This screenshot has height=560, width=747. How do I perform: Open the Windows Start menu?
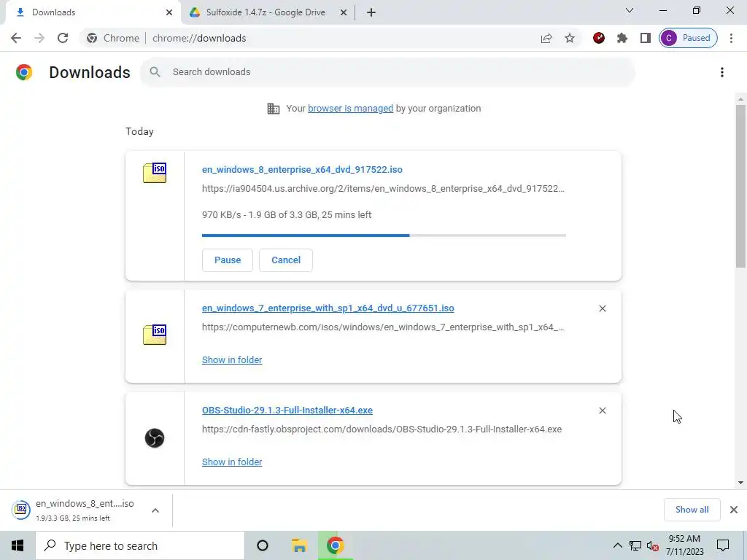[18, 545]
